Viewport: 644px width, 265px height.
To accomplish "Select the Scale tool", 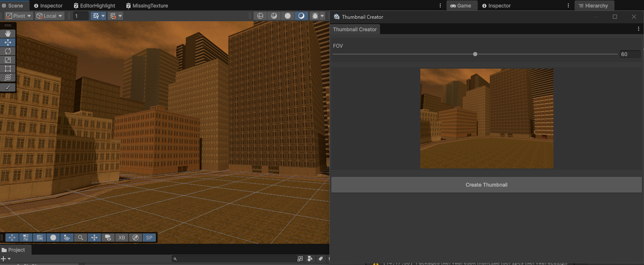I will (x=8, y=60).
